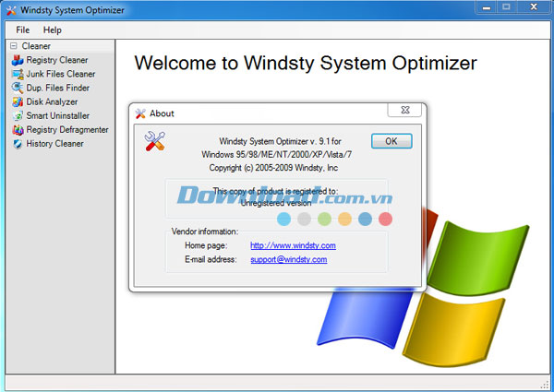Click 'Copyright (c) 2005-2009 Windsty, Inc' text

(x=273, y=168)
